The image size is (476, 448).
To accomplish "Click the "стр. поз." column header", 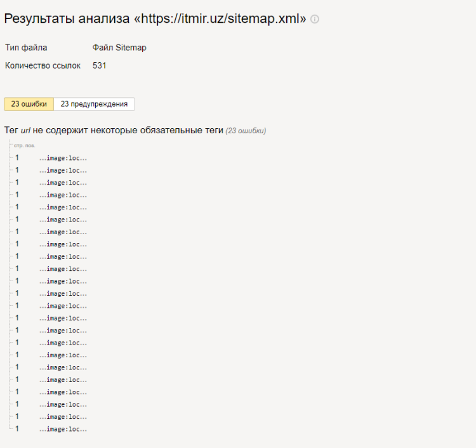I will [24, 146].
